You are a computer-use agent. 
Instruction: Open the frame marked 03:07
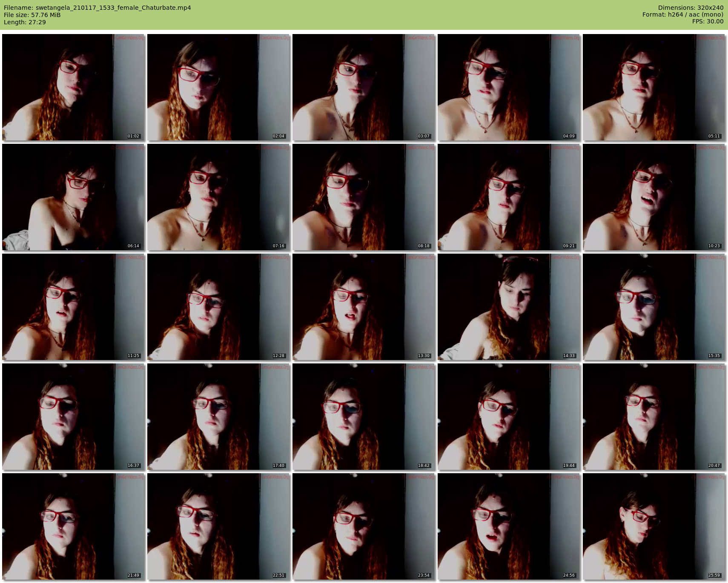tap(364, 87)
